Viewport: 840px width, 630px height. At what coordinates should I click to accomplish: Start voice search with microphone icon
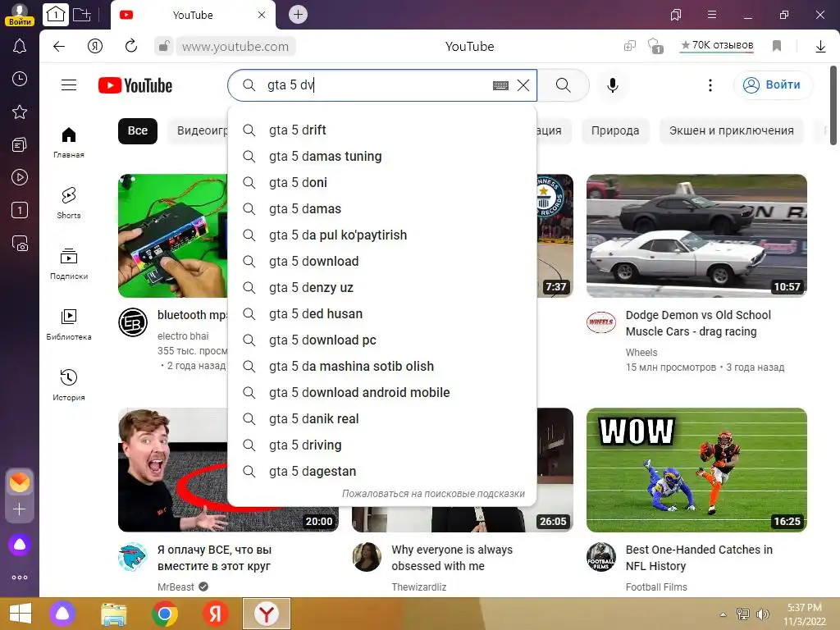612,85
